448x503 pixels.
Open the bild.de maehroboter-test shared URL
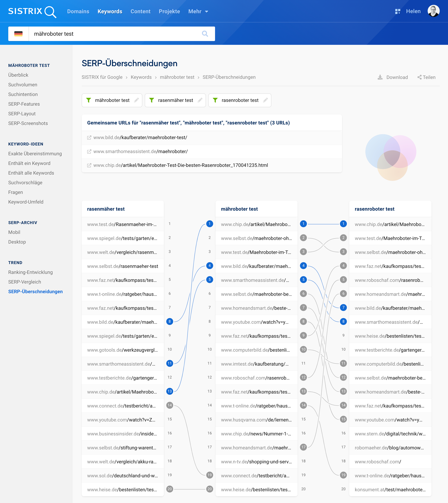(x=140, y=138)
